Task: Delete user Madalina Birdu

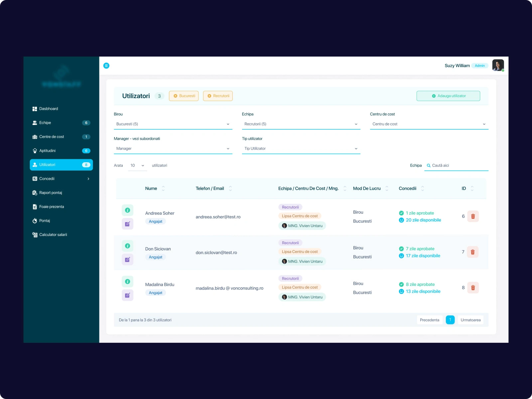Action: pos(473,288)
